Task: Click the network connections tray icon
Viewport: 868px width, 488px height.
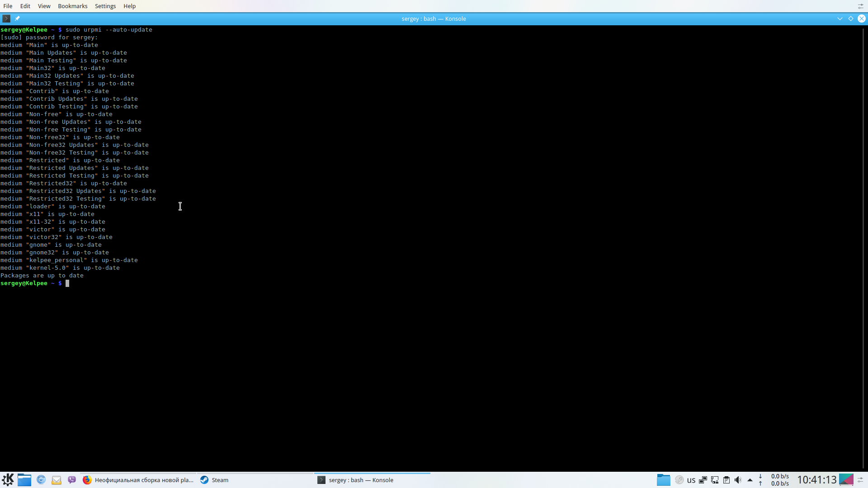Action: (715, 480)
